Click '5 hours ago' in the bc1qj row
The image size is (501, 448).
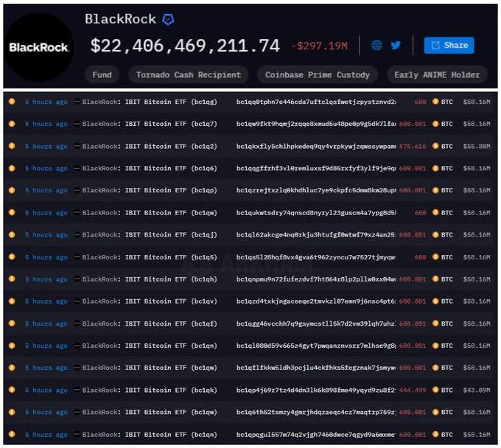(x=46, y=235)
